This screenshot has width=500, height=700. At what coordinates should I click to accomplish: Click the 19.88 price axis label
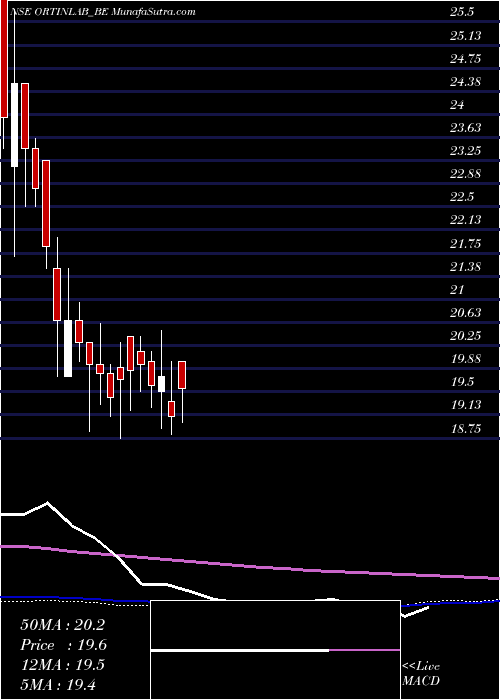click(466, 359)
